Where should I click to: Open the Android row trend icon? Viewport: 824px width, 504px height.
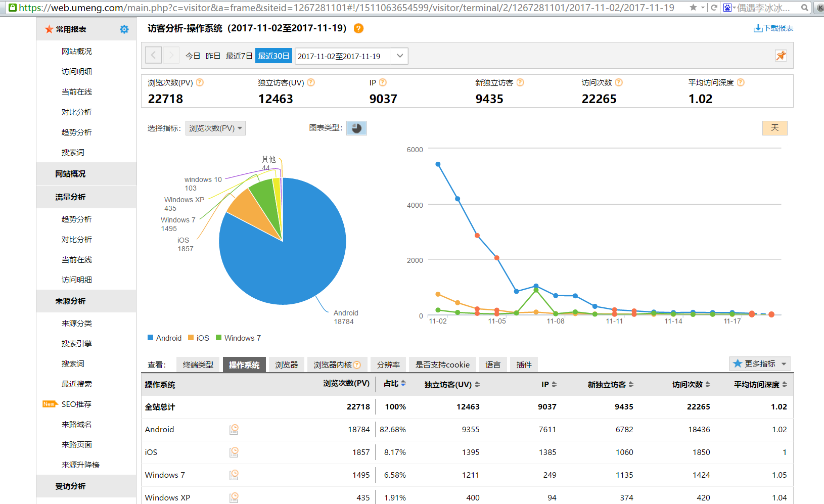pyautogui.click(x=234, y=430)
